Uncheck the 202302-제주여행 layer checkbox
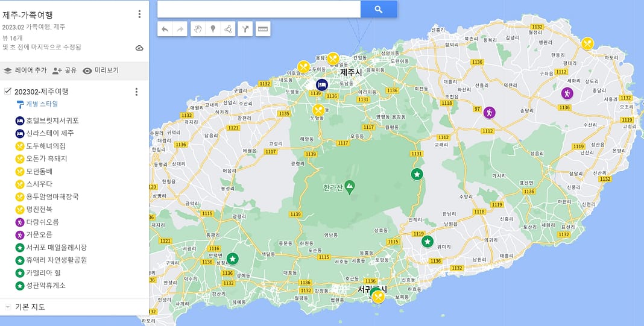The image size is (644, 326). [x=7, y=92]
